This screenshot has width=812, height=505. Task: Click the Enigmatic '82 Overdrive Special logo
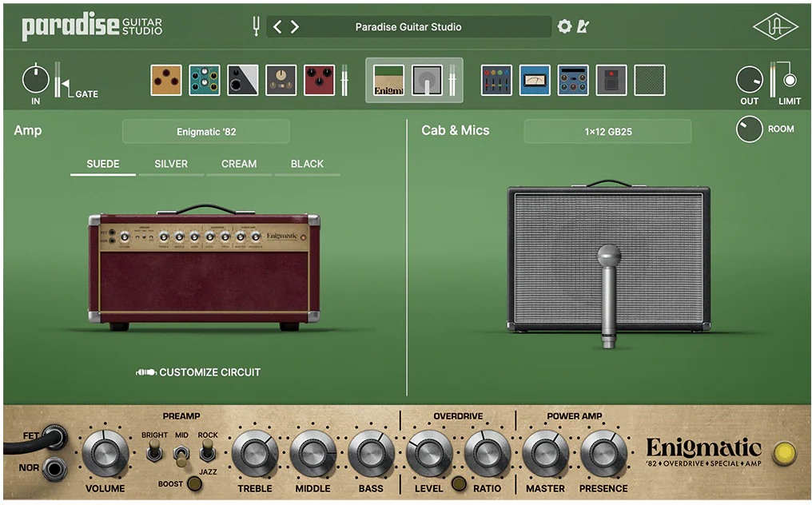(704, 452)
